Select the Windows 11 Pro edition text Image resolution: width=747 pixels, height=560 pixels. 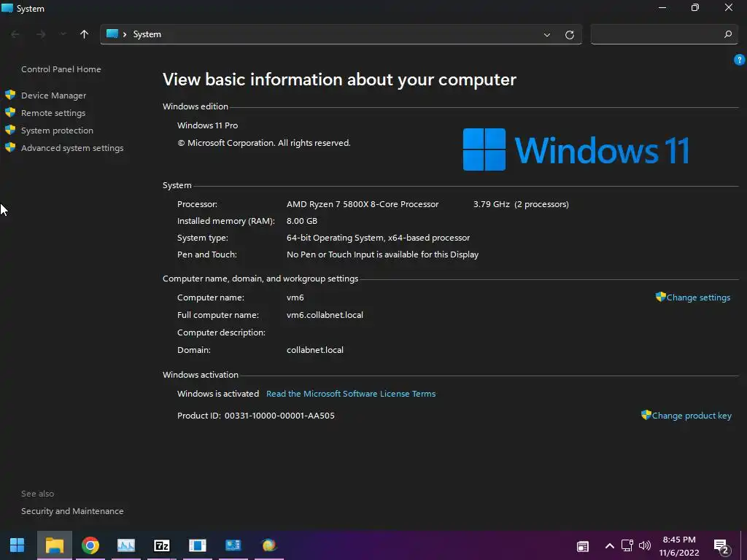tap(207, 125)
